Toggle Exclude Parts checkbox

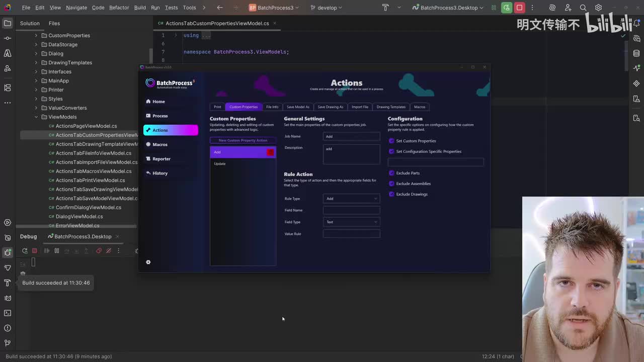coord(391,173)
